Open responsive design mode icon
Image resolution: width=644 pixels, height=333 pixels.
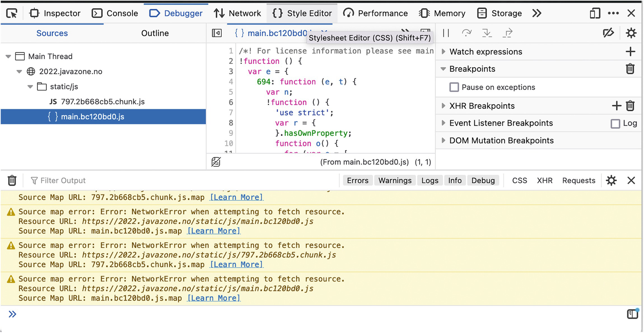[x=595, y=13]
